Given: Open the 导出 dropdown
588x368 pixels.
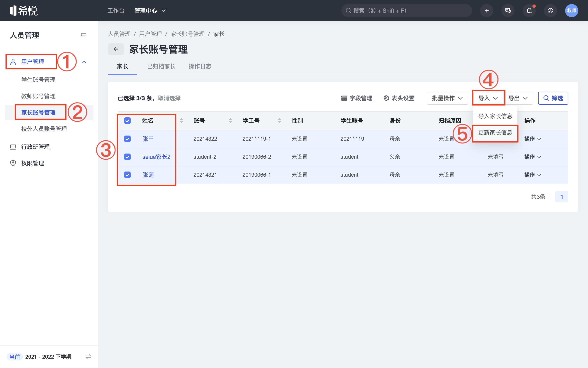Looking at the screenshot, I should 519,98.
